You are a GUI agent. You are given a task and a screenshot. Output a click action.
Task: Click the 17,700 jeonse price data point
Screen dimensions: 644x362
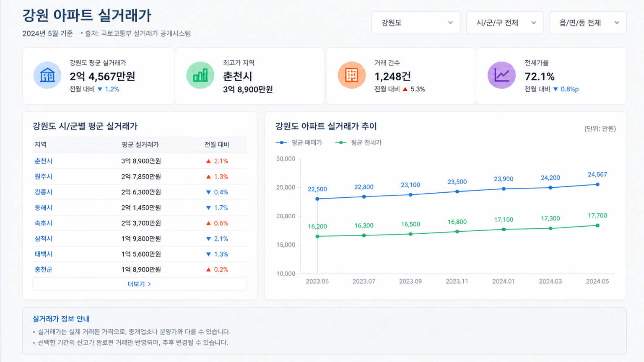pos(597,225)
